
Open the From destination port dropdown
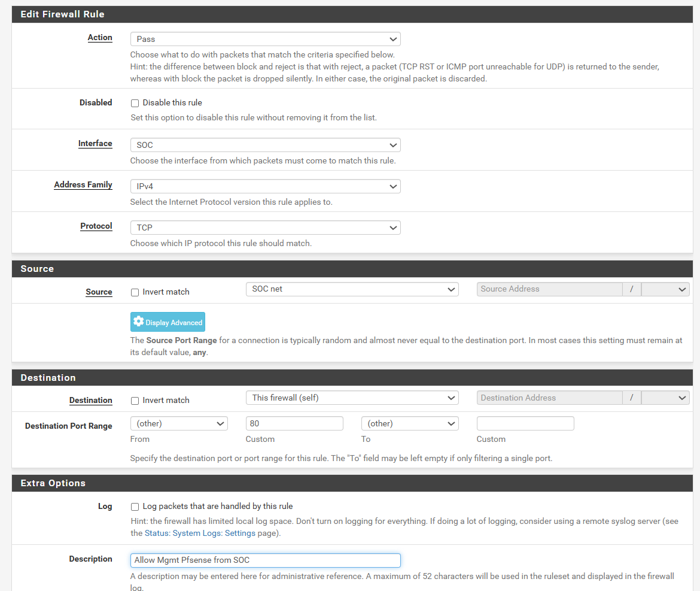click(179, 423)
